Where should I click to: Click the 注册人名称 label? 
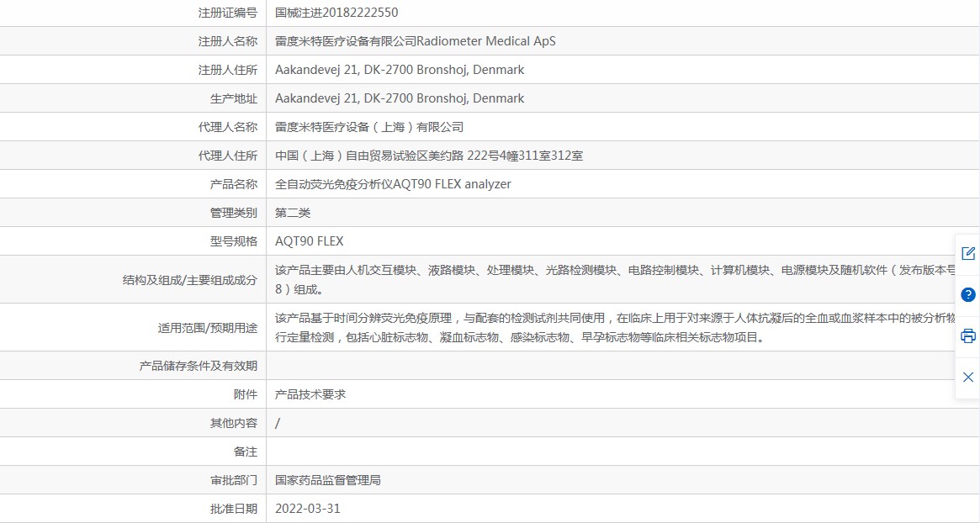click(x=227, y=41)
